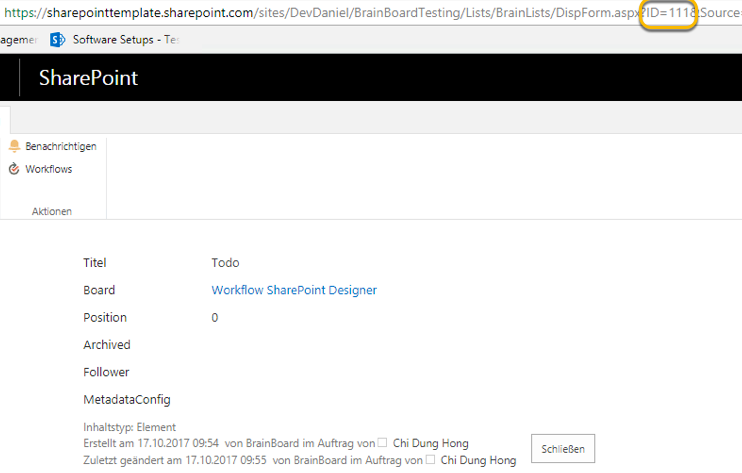The height and width of the screenshot is (473, 742).
Task: Click the Titel field label
Action: click(95, 263)
